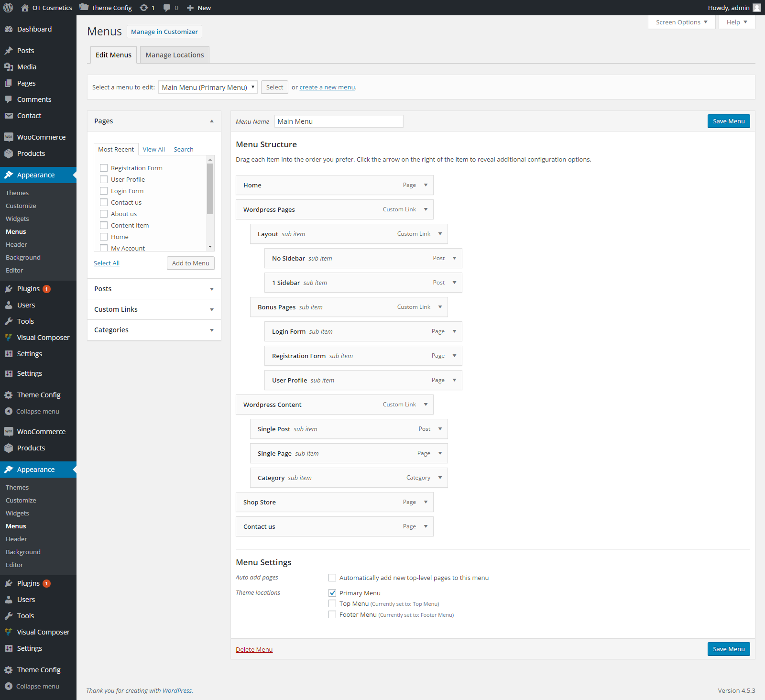Image resolution: width=765 pixels, height=700 pixels.
Task: Click the WordPress link in footer
Action: [177, 690]
